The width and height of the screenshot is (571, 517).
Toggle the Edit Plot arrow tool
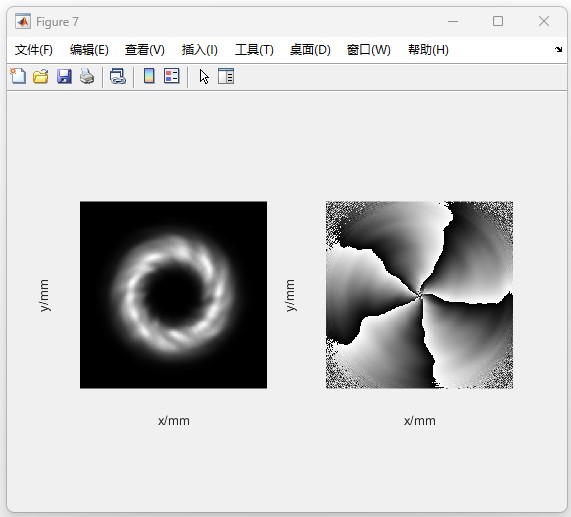click(204, 76)
